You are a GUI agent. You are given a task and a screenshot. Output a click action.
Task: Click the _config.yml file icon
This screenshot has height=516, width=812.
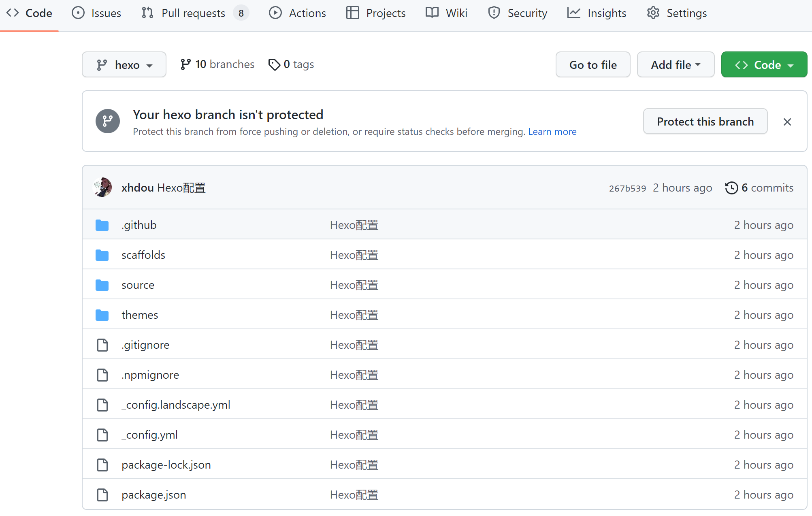coord(102,435)
